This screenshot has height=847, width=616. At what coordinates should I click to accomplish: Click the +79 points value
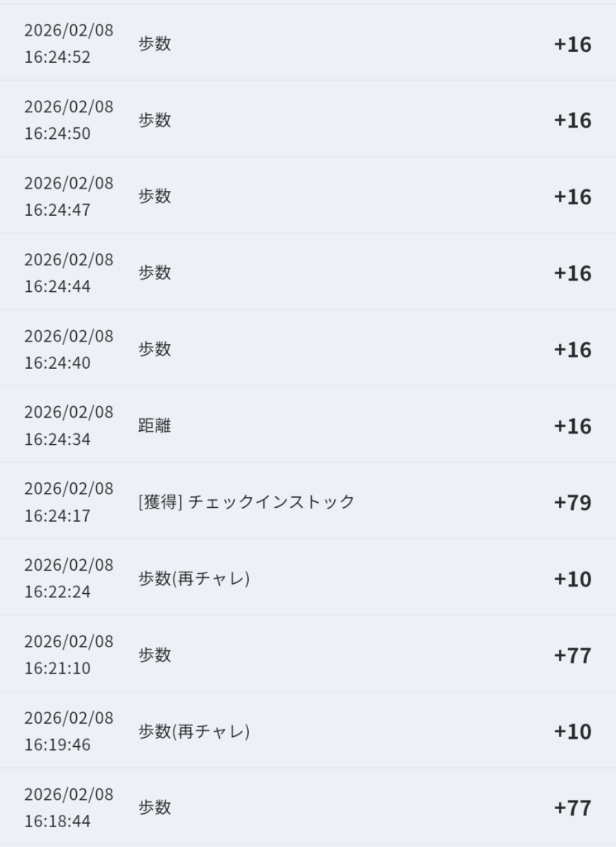(x=572, y=502)
